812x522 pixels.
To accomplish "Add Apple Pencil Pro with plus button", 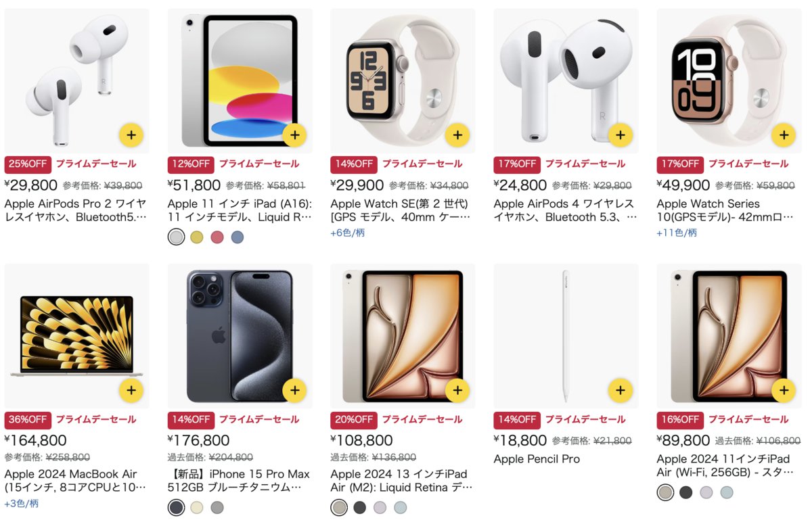I will tap(621, 390).
